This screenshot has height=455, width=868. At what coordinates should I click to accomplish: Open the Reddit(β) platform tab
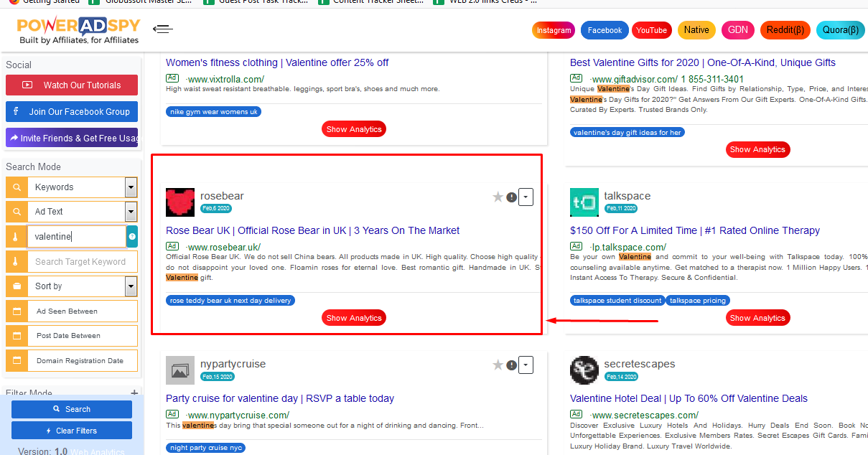point(785,30)
